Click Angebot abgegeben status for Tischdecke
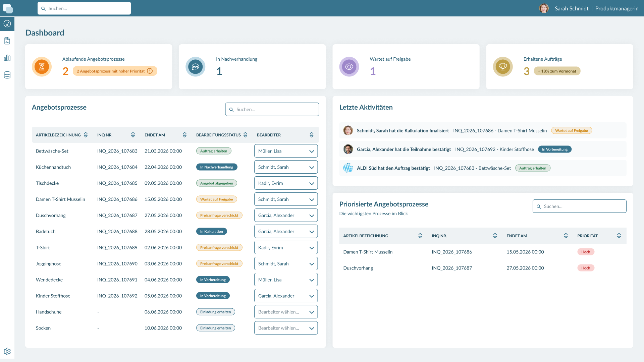The image size is (644, 362). [217, 183]
